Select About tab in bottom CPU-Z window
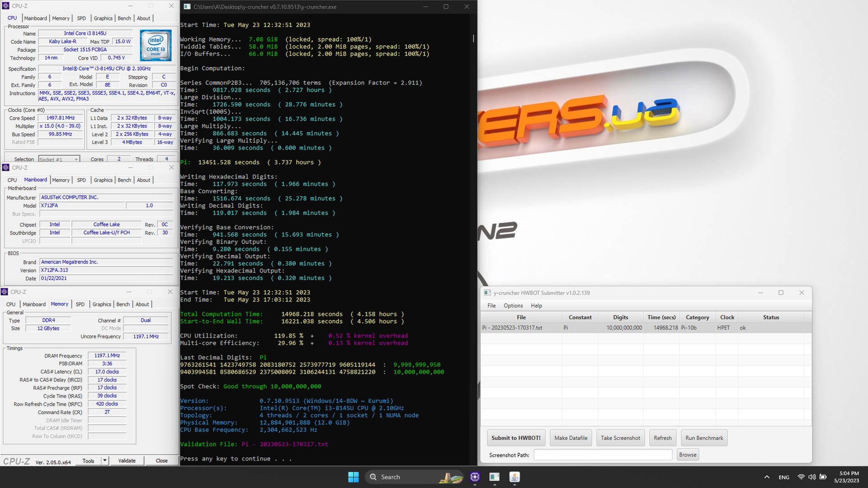Screen dimensions: 868x488 point(142,304)
